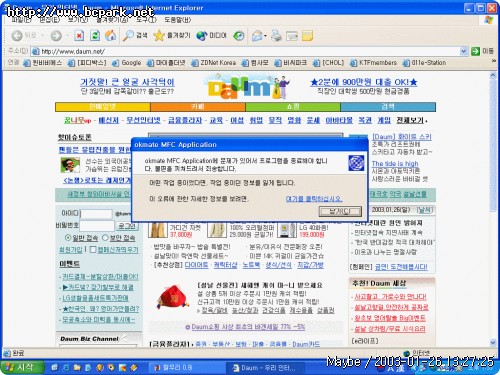Select the 일반 접속 radio button

pos(68,238)
